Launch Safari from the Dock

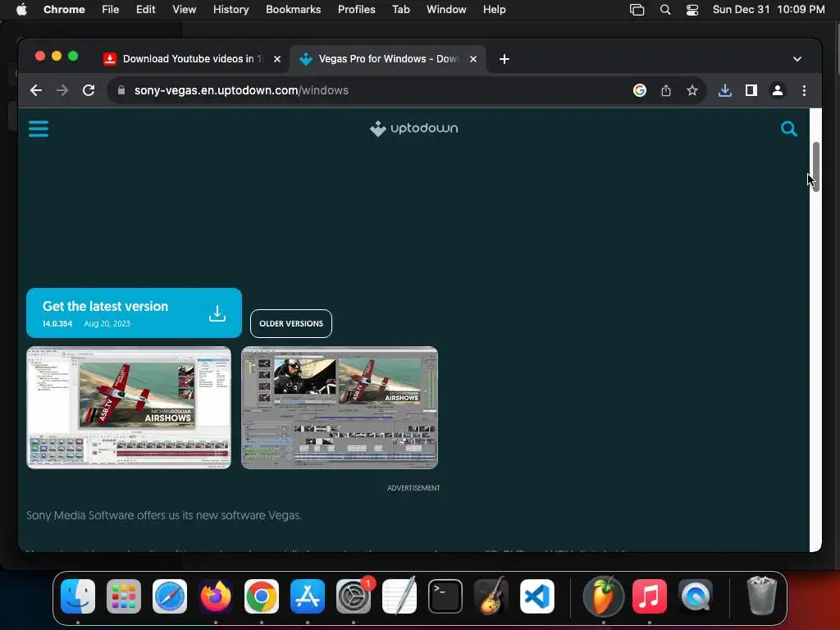point(169,596)
